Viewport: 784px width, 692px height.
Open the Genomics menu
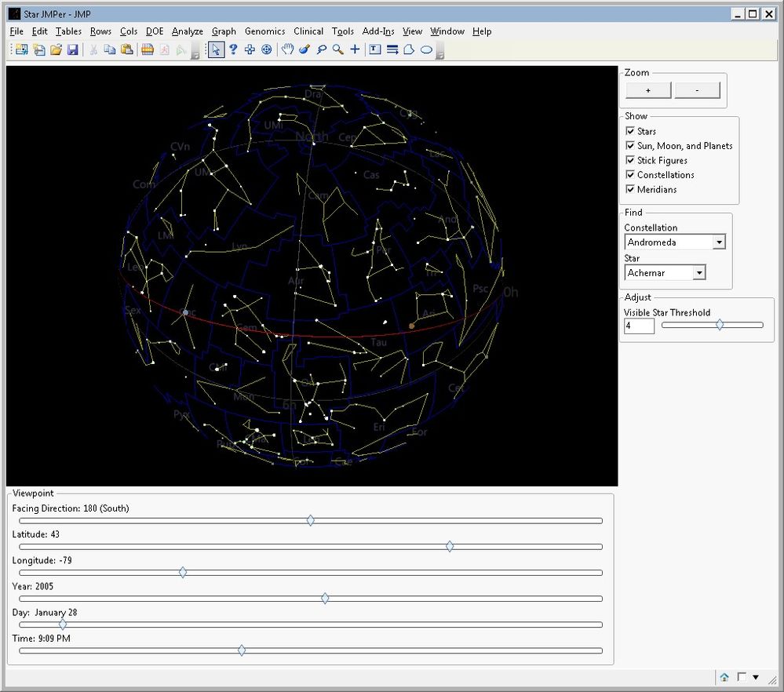click(x=264, y=31)
